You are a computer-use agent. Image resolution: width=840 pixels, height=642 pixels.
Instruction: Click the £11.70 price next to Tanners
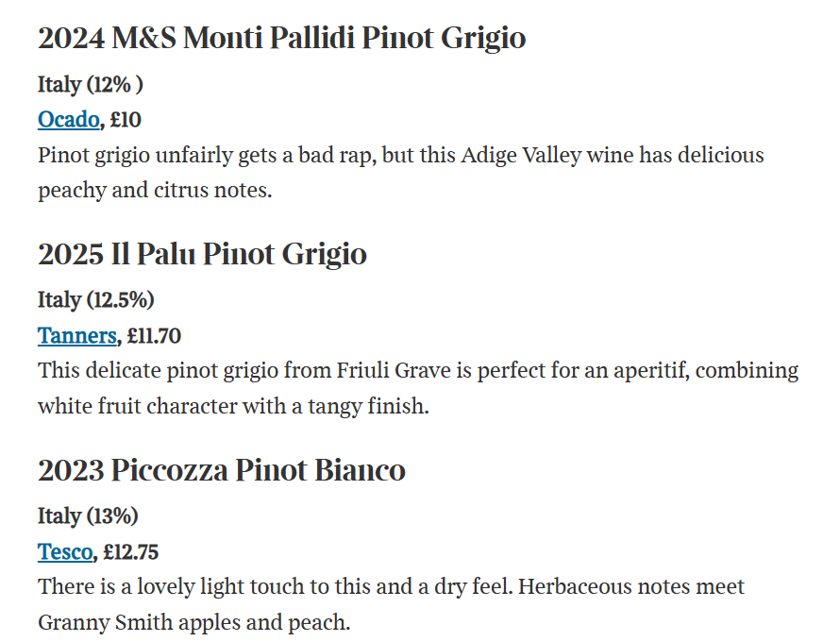pos(154,336)
